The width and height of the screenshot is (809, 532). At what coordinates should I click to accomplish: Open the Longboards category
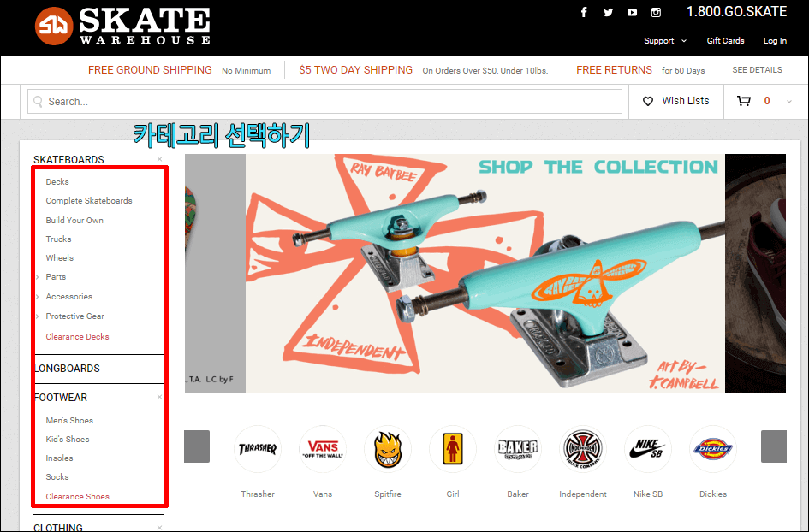coord(67,369)
